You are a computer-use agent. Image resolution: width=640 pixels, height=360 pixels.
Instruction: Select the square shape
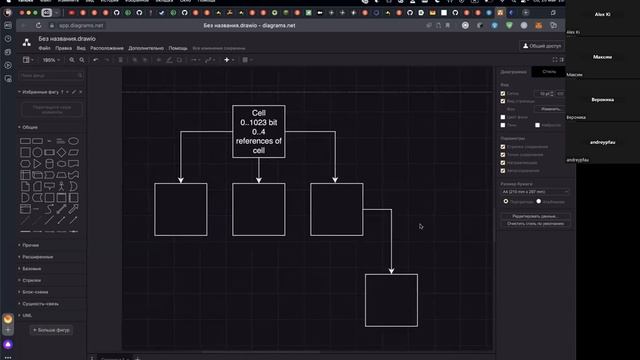[25, 153]
